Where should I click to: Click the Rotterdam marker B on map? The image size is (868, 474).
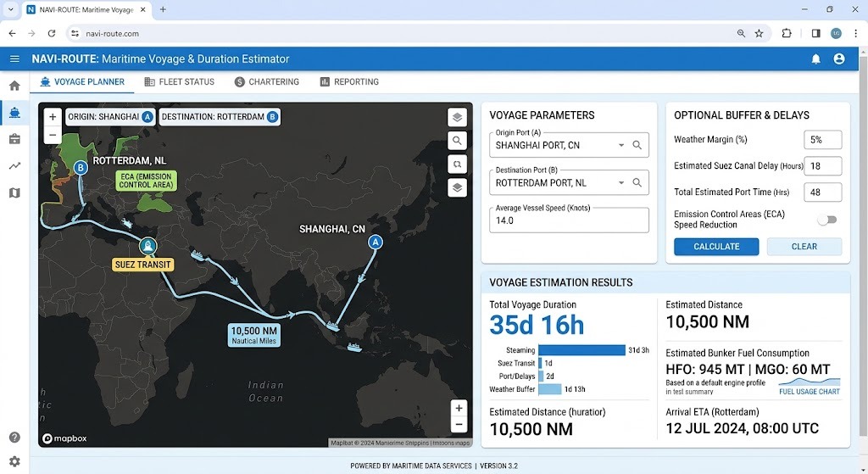click(81, 167)
